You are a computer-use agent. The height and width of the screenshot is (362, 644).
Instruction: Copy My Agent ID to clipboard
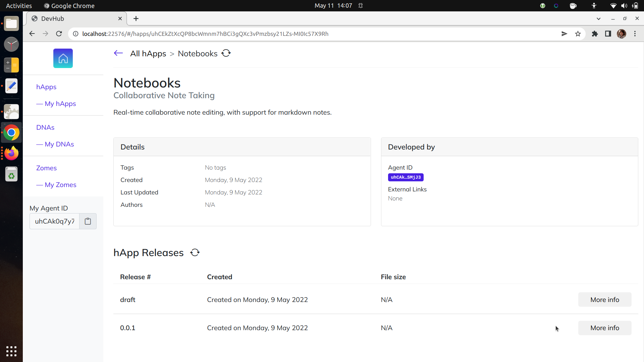tap(88, 221)
